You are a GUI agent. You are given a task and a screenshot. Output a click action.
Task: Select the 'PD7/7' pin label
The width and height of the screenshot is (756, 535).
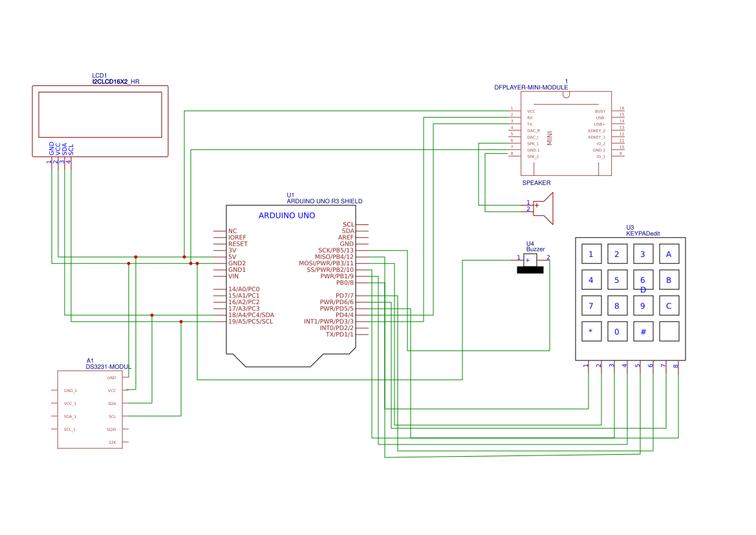click(345, 295)
